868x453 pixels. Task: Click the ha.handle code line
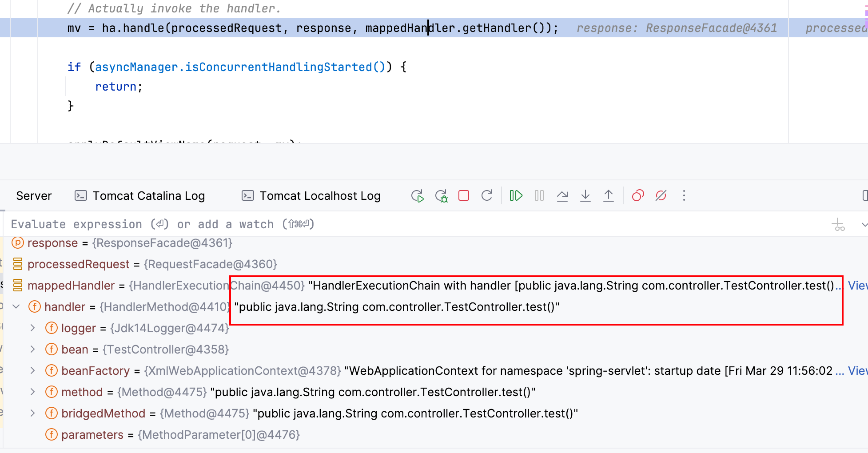point(313,28)
